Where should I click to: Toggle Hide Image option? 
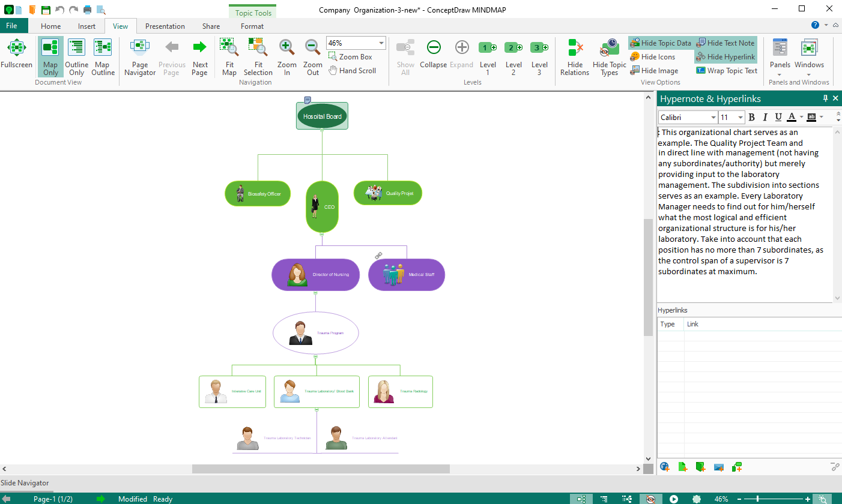tap(653, 70)
